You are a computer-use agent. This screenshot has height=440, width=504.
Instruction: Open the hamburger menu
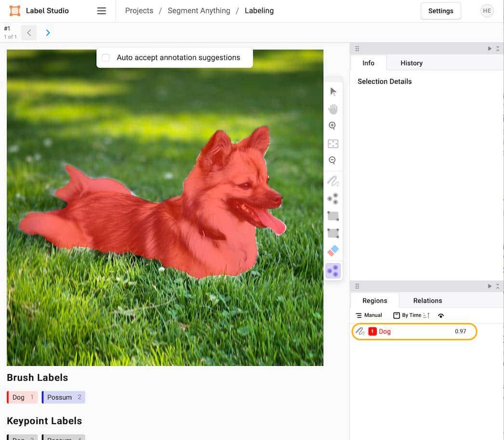coord(101,11)
